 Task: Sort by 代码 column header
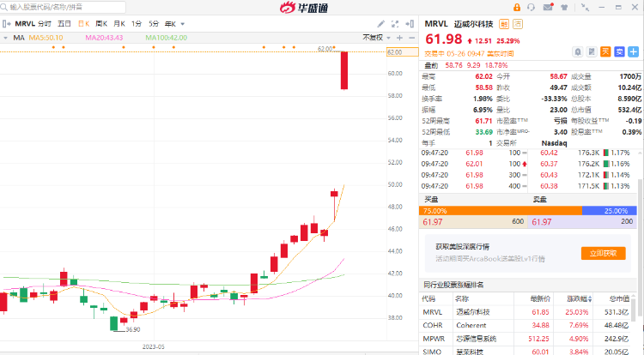tap(428, 299)
